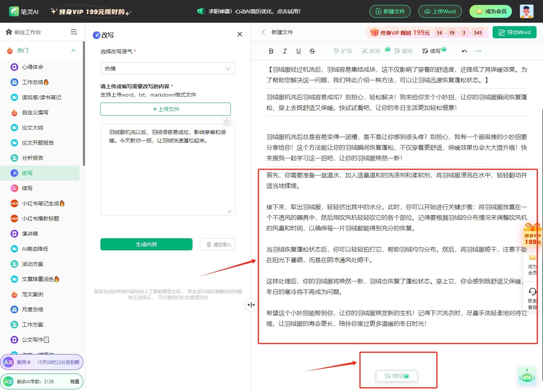Click the 文章降重润色 icon
This screenshot has height=392, width=543.
14,279
